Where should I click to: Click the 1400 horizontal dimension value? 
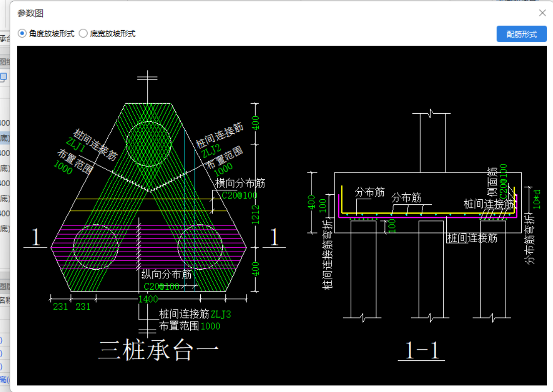click(148, 299)
